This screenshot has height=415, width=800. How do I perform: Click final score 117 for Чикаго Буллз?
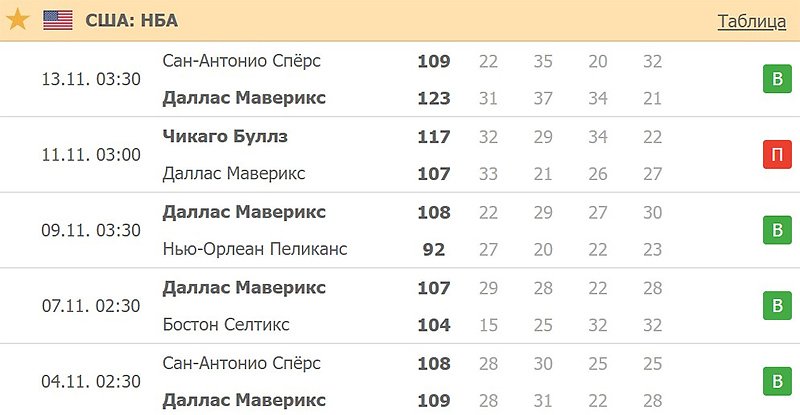tap(434, 137)
